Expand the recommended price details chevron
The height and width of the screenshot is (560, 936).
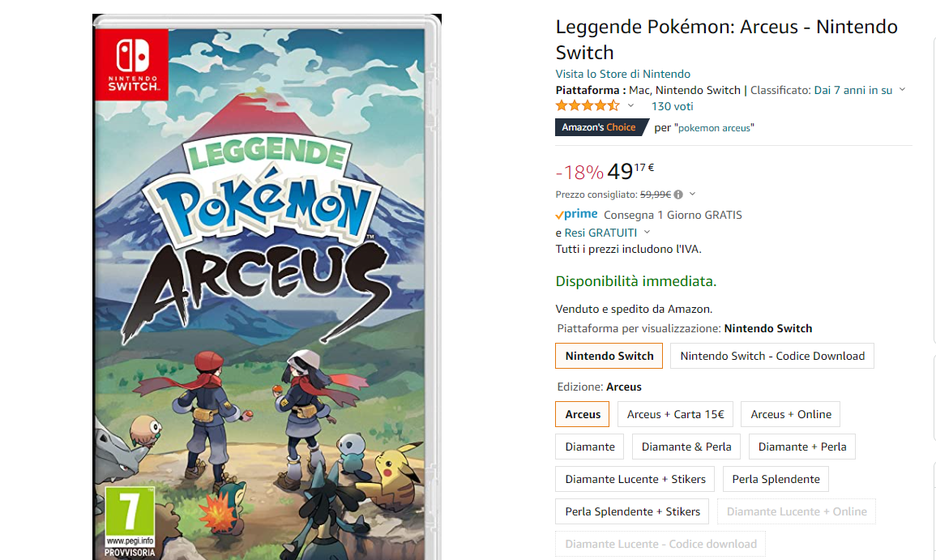coord(692,194)
